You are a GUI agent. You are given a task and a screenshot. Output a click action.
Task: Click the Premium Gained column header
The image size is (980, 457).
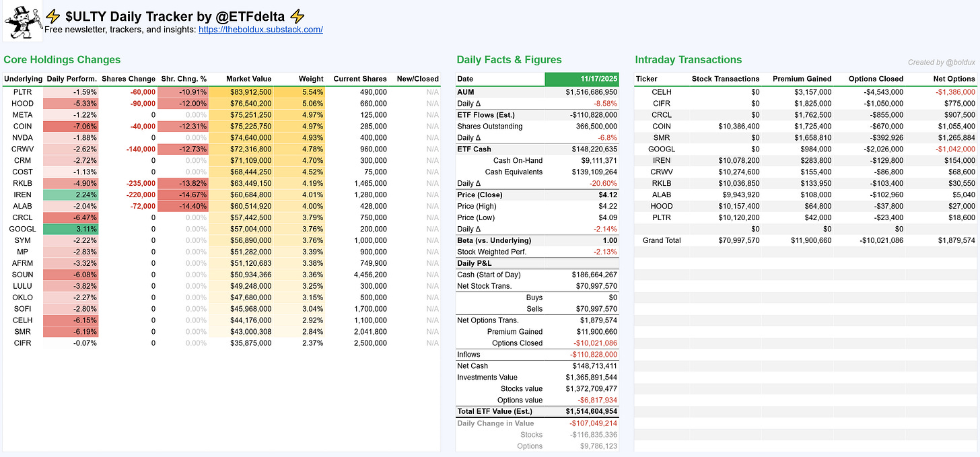(802, 79)
